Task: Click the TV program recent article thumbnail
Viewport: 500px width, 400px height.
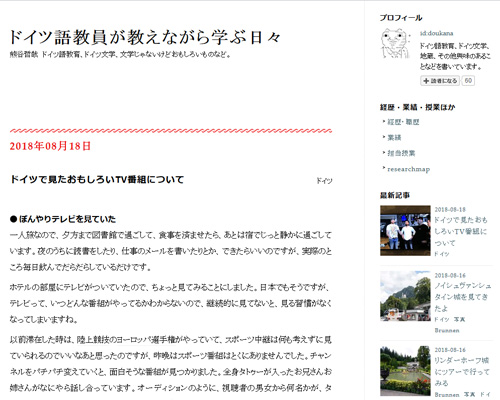Action: [x=405, y=231]
